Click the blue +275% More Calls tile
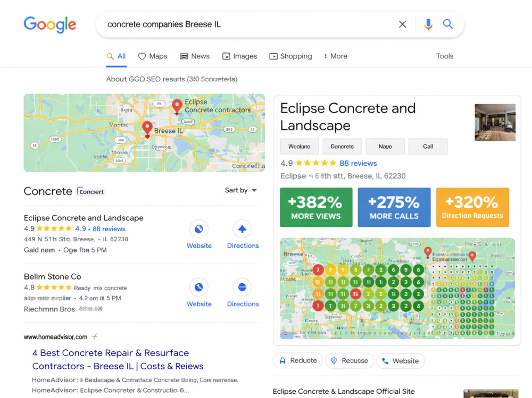The image size is (532, 398). (x=394, y=207)
